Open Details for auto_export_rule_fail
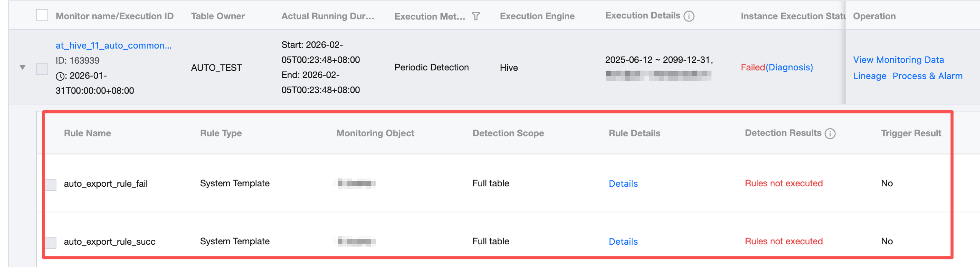This screenshot has height=267, width=980. coord(623,184)
